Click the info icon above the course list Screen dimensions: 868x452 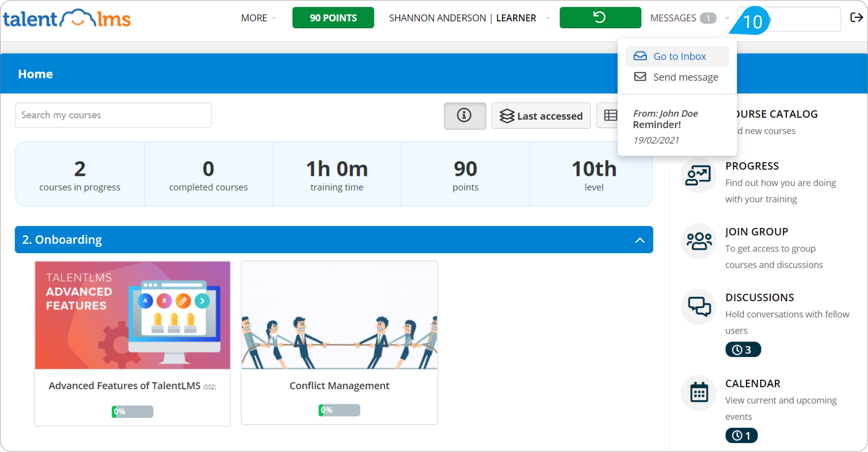tap(465, 116)
